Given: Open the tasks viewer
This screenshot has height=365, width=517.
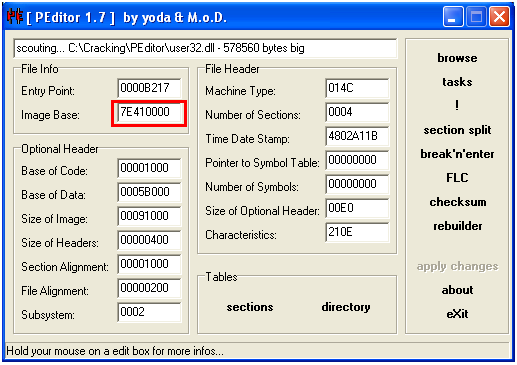Looking at the screenshot, I should (x=457, y=82).
